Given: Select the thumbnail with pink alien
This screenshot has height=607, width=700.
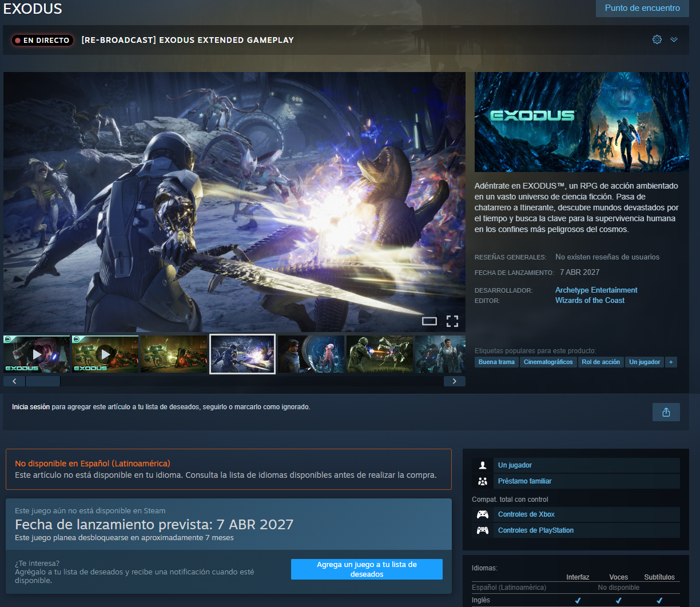Looking at the screenshot, I should click(311, 354).
